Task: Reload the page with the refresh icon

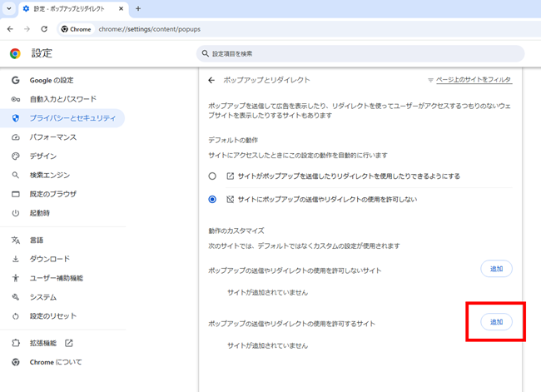Action: point(44,29)
